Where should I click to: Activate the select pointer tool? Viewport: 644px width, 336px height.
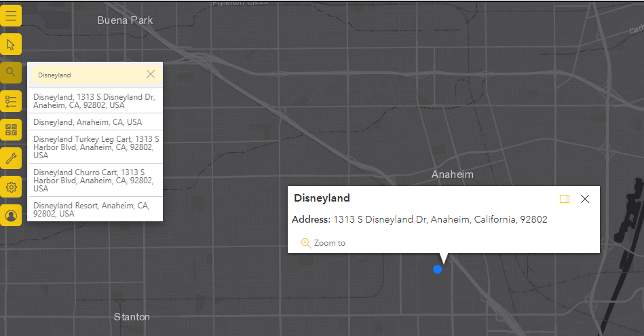[11, 44]
